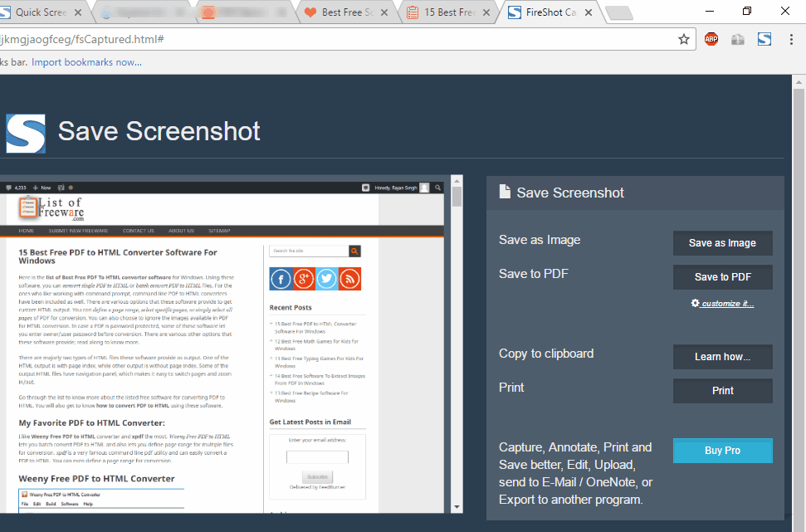Click the search field in the preview
The height and width of the screenshot is (532, 806).
tap(309, 251)
